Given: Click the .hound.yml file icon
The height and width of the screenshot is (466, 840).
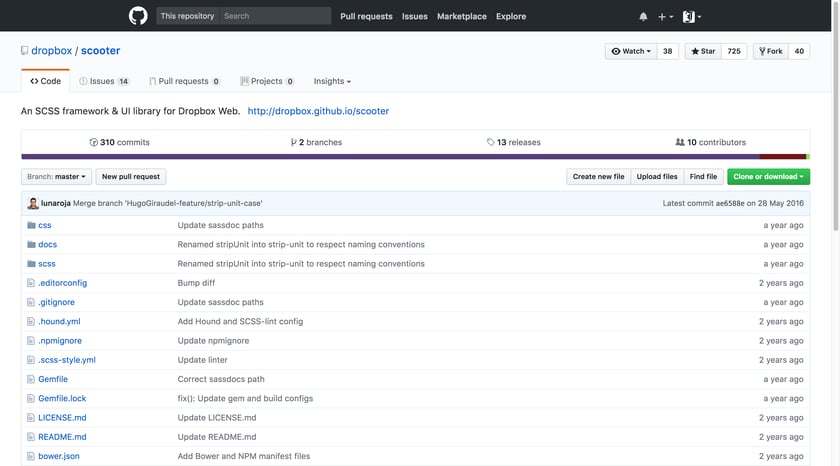Looking at the screenshot, I should [x=31, y=321].
